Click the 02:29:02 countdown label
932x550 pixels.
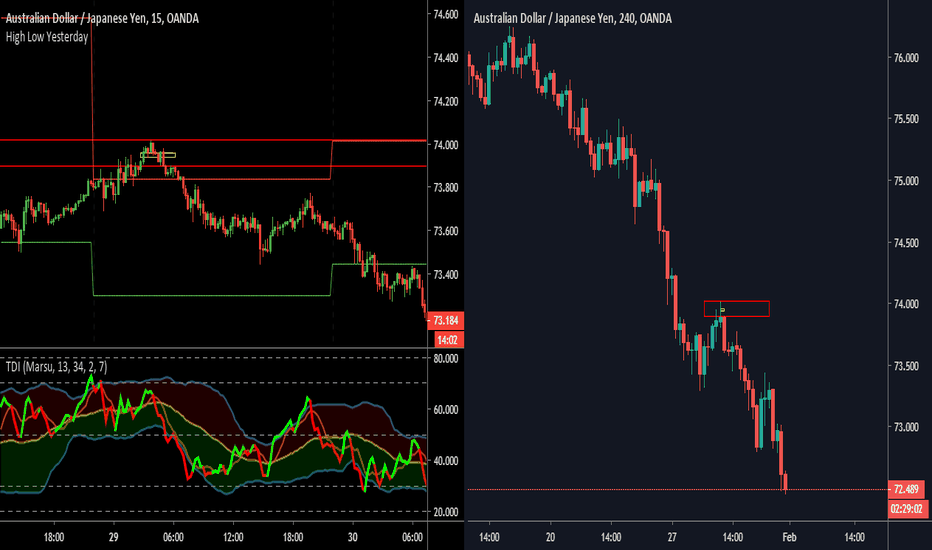pyautogui.click(x=907, y=509)
